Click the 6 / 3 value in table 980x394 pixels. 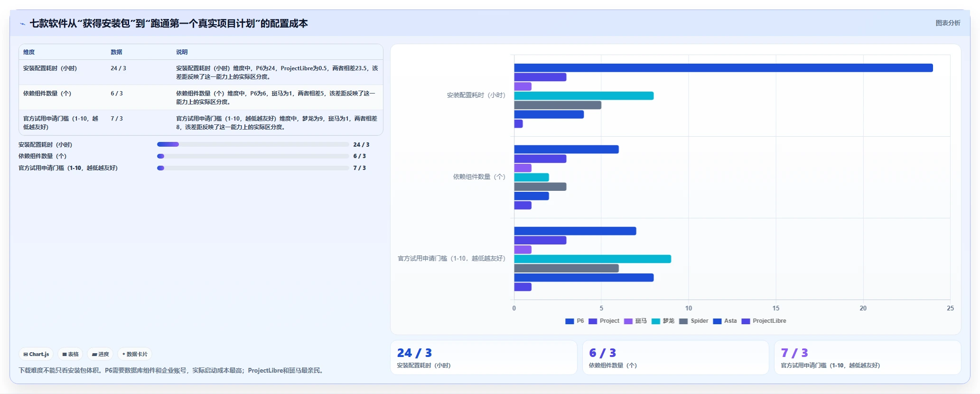(117, 94)
